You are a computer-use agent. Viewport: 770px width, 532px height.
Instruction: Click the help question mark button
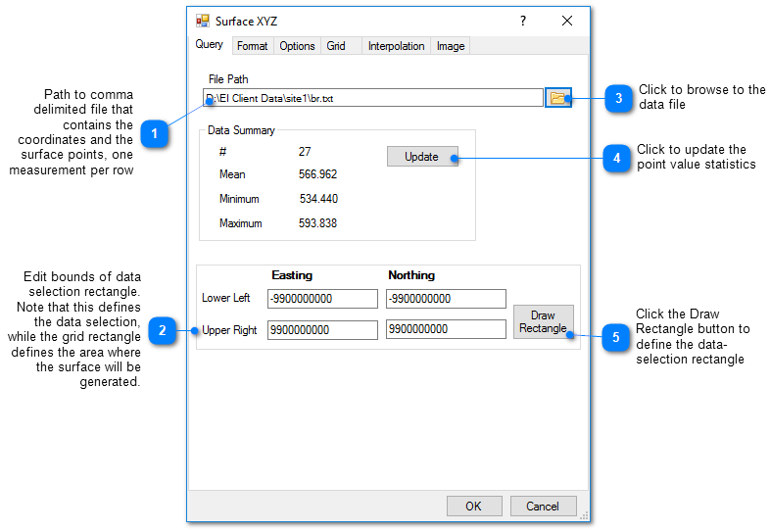[x=523, y=21]
